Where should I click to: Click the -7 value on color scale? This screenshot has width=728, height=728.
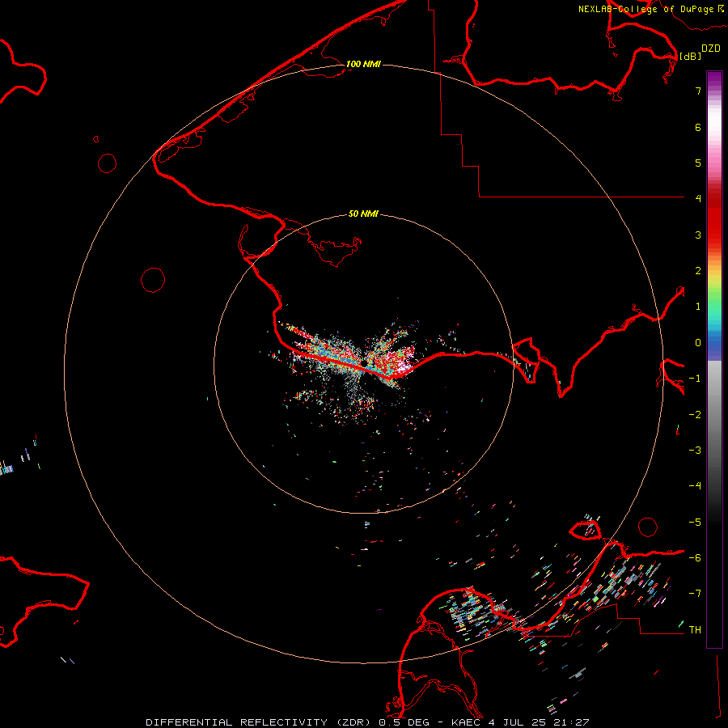(695, 594)
